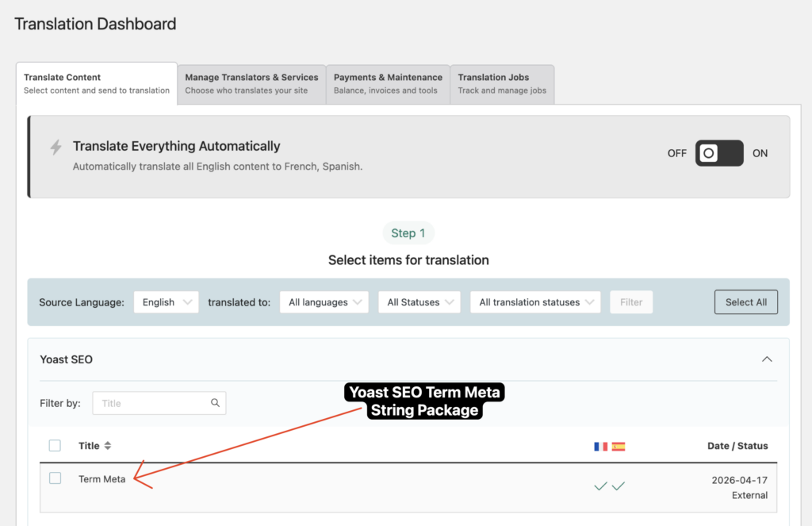This screenshot has height=526, width=812.
Task: Open Payments & Maintenance tab
Action: 388,84
